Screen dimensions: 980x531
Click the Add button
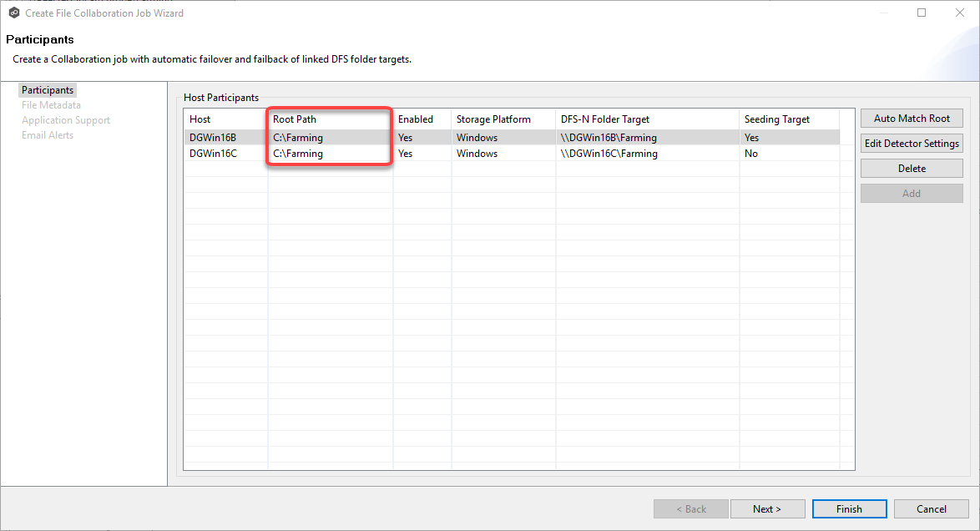(911, 193)
